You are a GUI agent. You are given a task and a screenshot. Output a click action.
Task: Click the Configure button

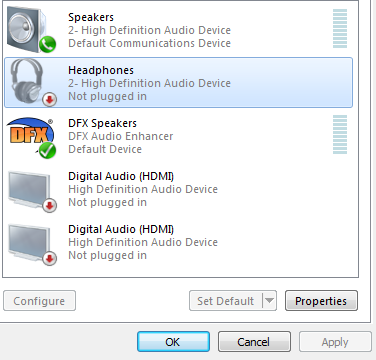39,301
